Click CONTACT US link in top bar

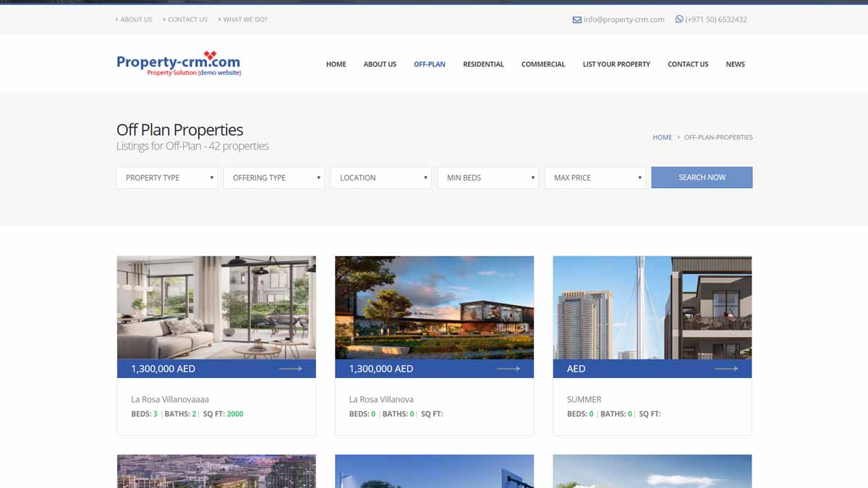tap(187, 20)
